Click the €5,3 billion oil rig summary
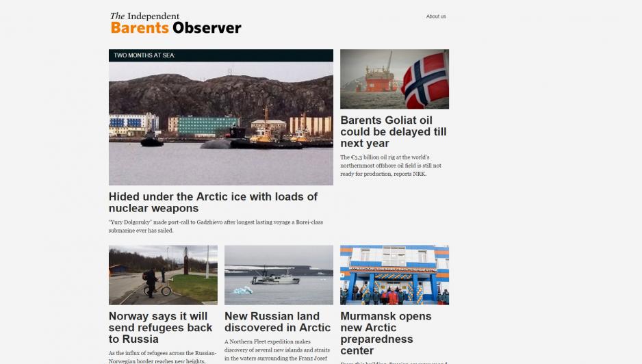The width and height of the screenshot is (642, 364). tap(391, 166)
